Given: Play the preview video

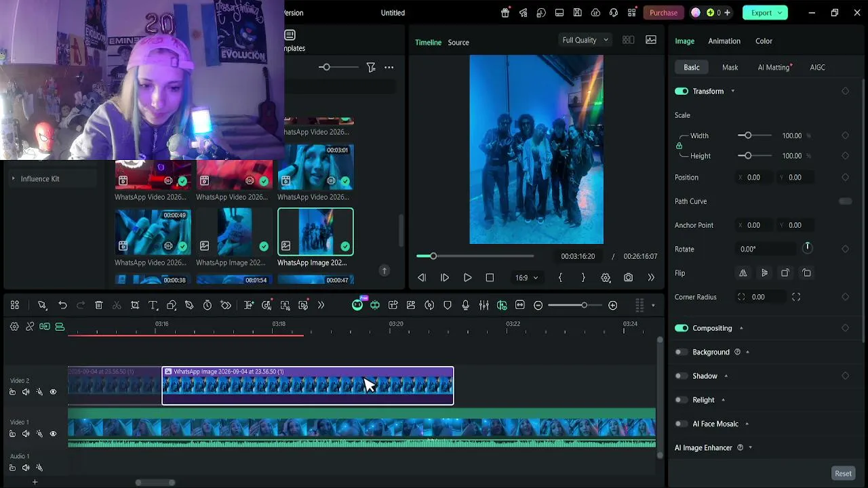Looking at the screenshot, I should [467, 278].
